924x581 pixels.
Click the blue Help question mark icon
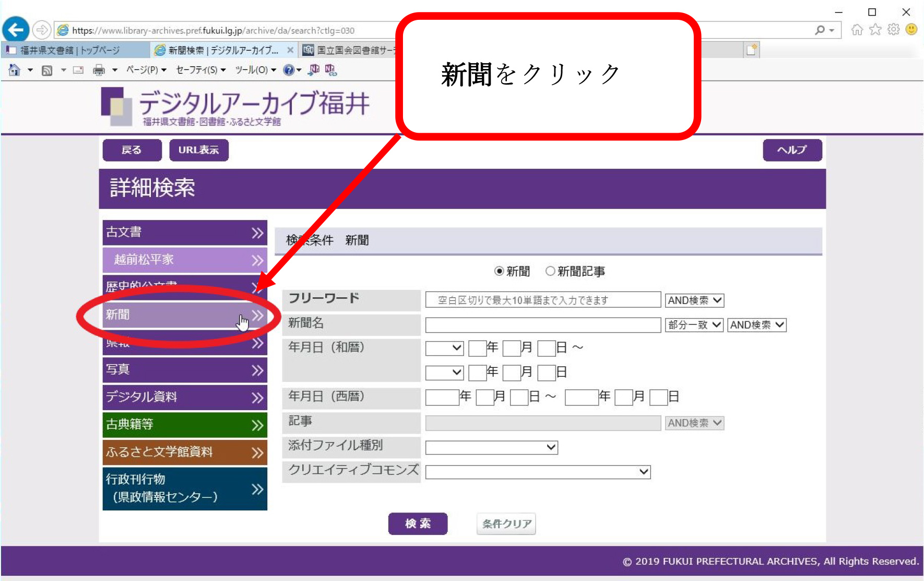pos(288,70)
